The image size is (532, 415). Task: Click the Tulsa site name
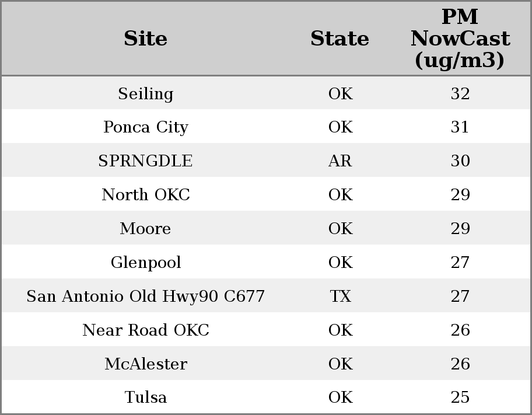pos(145,397)
